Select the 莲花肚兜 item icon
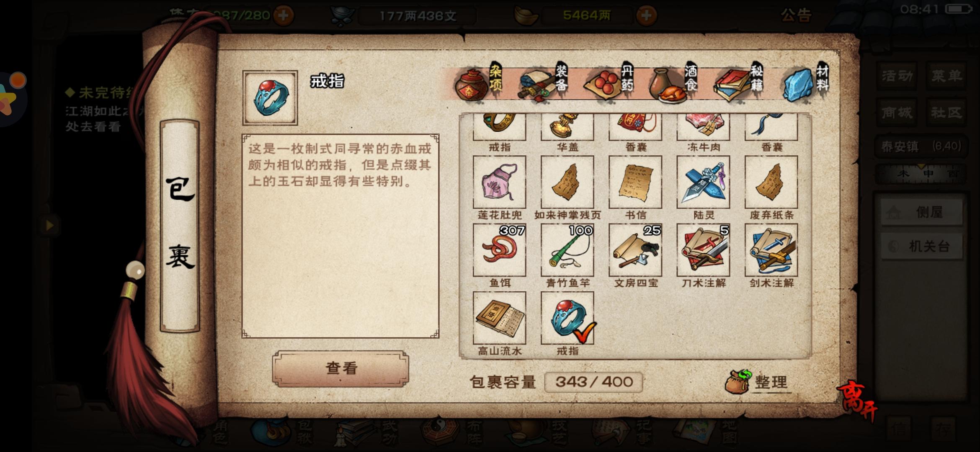The image size is (980, 452). [499, 182]
